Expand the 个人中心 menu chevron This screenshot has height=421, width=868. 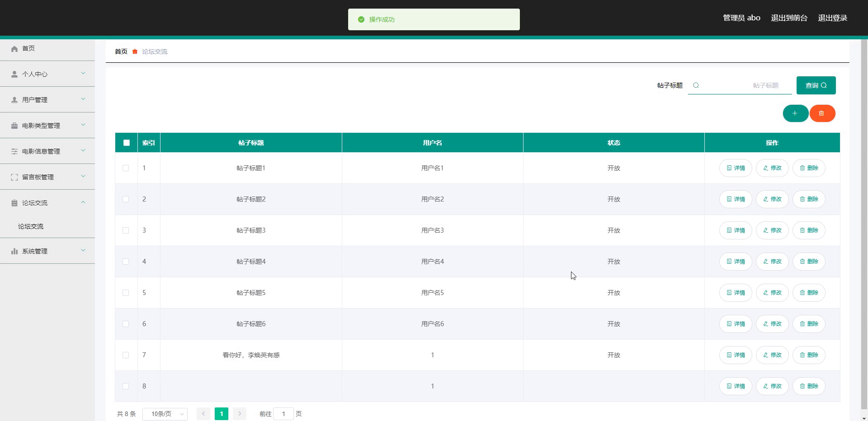(x=83, y=73)
